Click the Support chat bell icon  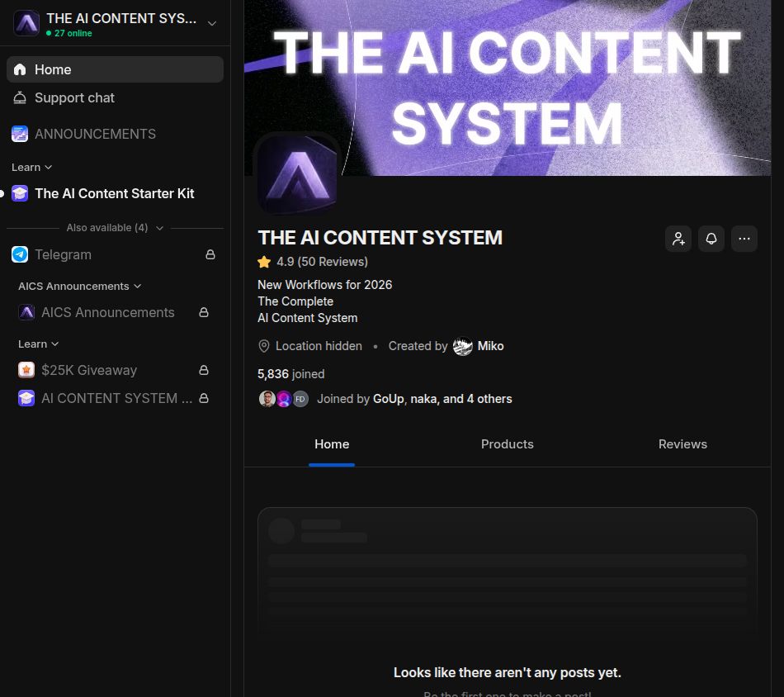point(20,97)
